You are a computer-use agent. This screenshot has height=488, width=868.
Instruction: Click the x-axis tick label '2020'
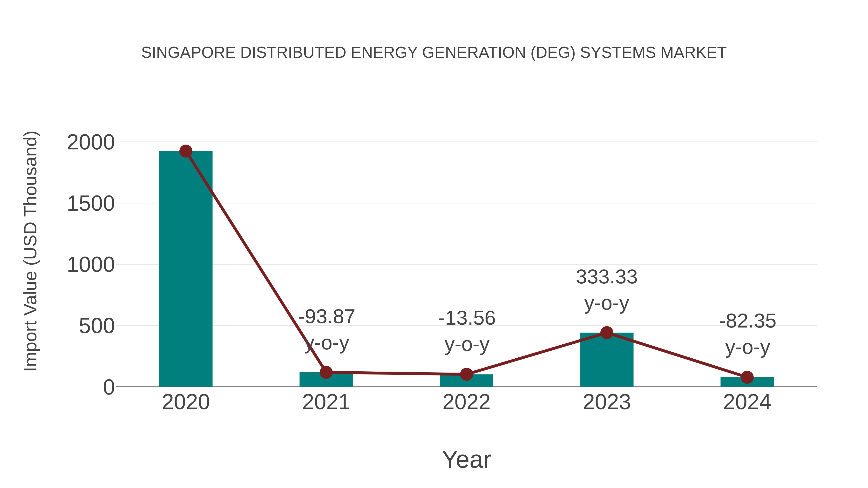[x=186, y=402]
